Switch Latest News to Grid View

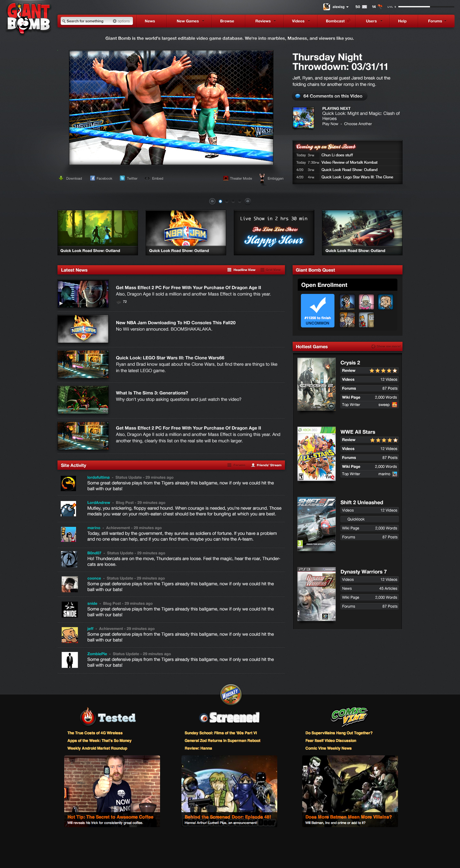271,270
